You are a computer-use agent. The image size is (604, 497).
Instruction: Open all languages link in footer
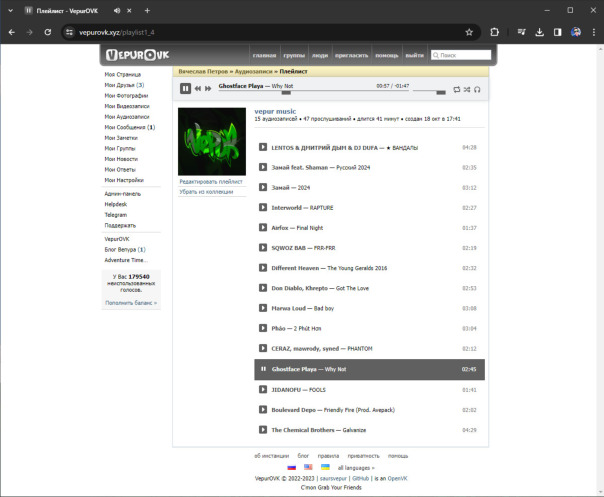(x=356, y=468)
